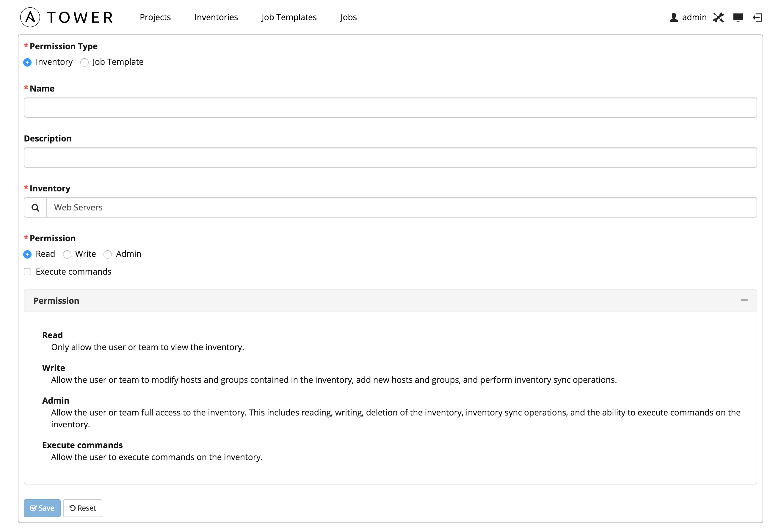
Task: Focus the Name input field
Action: pos(391,108)
